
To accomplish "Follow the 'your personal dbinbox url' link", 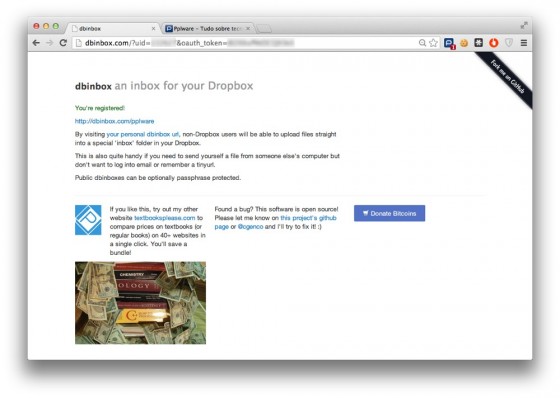I will [x=143, y=134].
